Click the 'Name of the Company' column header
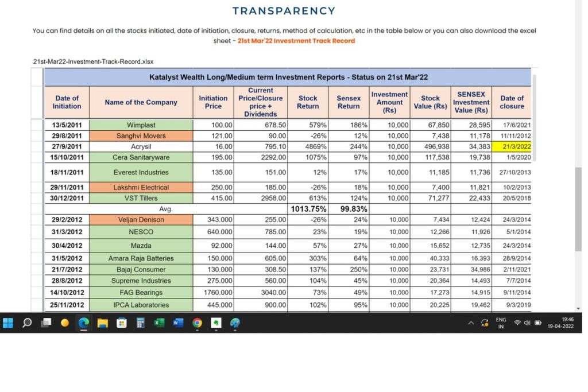Viewport: 588px width, 392px height. [141, 102]
